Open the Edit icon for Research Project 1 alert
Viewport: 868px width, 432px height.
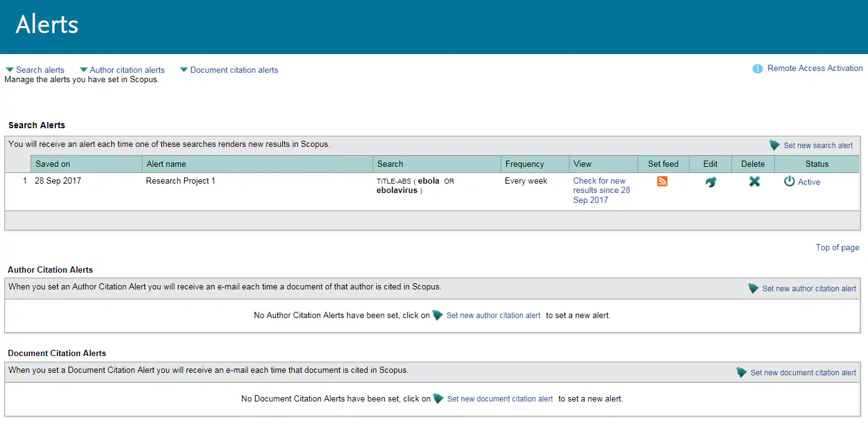coord(710,181)
